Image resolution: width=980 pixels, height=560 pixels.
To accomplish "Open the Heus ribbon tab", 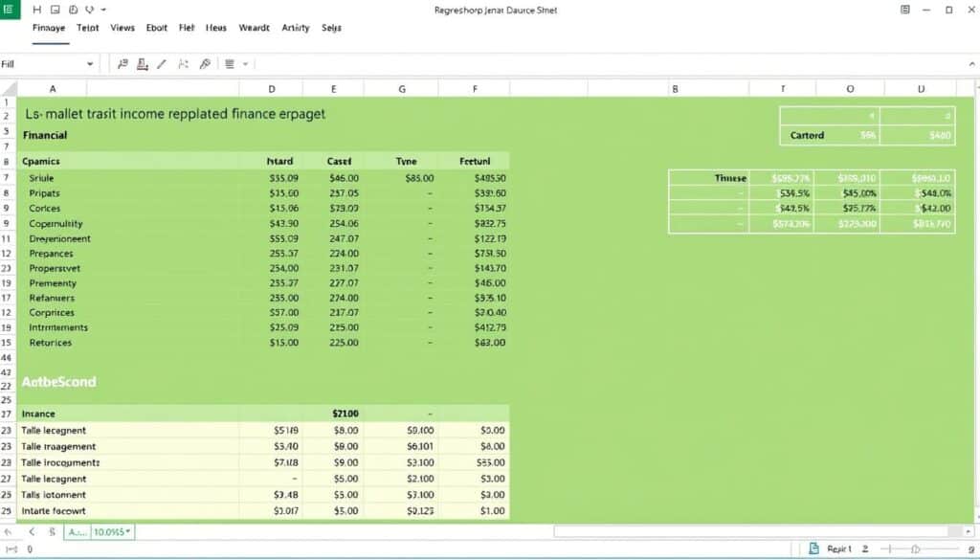I will point(216,28).
